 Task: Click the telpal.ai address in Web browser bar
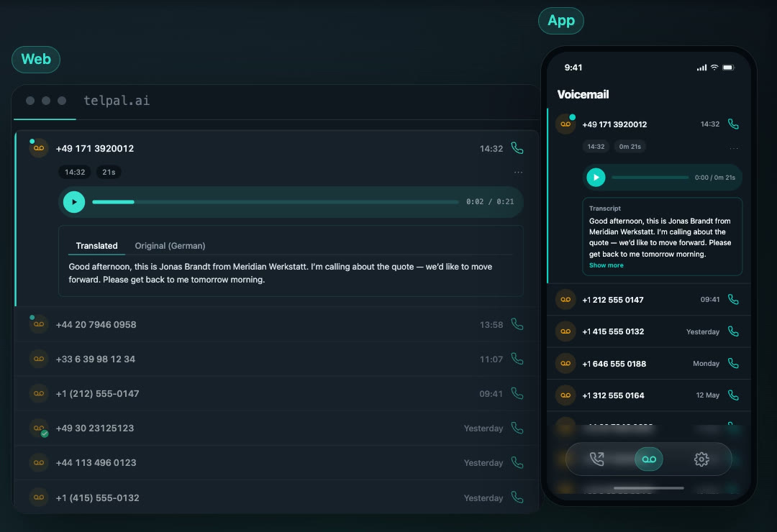[117, 101]
